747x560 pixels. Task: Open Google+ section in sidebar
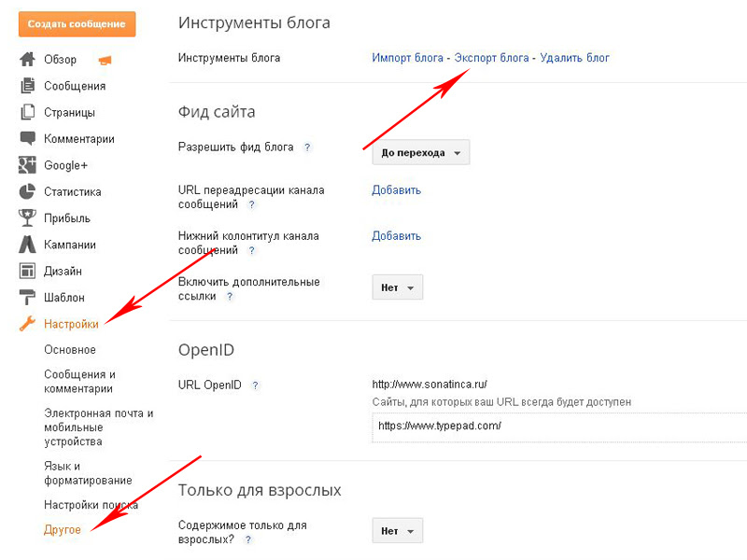point(65,165)
